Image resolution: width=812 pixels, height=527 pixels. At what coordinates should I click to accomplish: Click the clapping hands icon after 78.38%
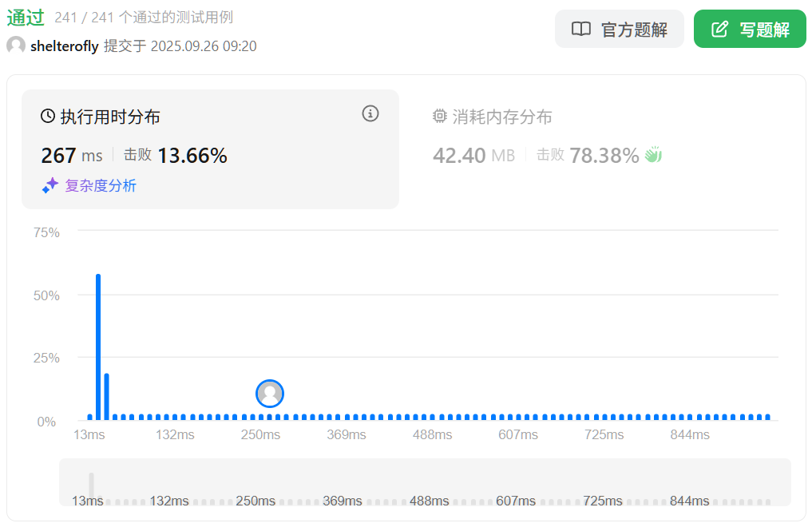point(654,154)
